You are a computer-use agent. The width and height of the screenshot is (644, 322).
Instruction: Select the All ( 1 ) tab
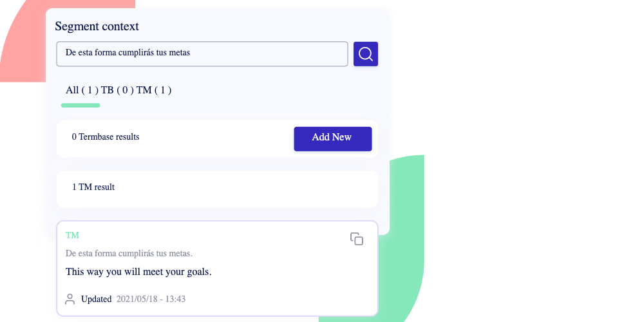click(x=82, y=90)
